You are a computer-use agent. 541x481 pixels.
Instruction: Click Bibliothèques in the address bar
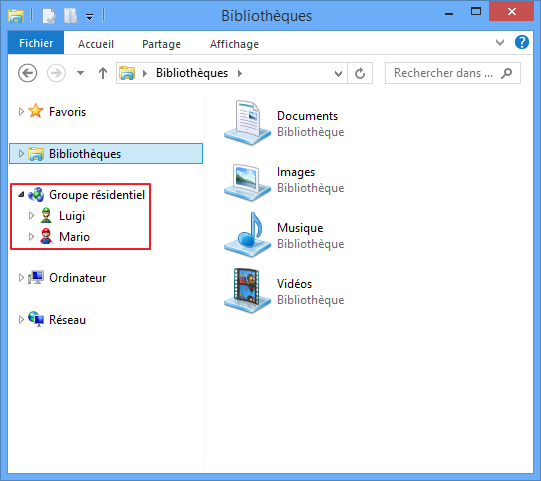(192, 73)
